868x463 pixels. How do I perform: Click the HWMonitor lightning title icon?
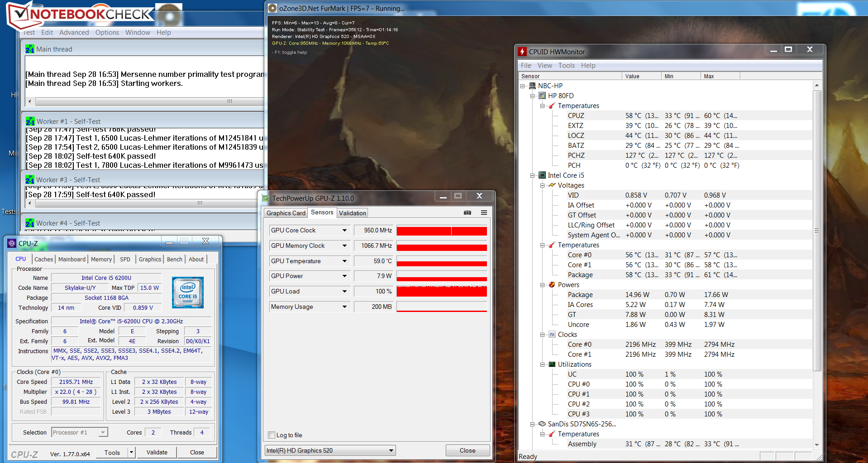click(522, 52)
